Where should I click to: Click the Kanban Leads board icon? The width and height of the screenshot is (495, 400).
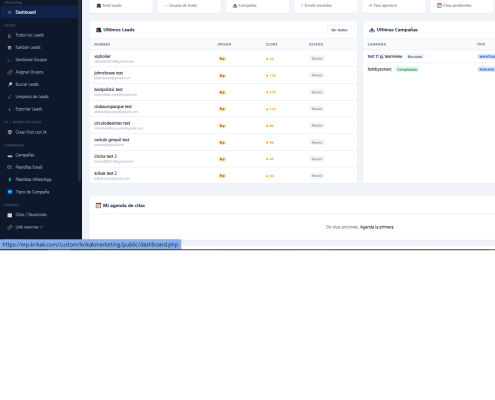point(9,48)
